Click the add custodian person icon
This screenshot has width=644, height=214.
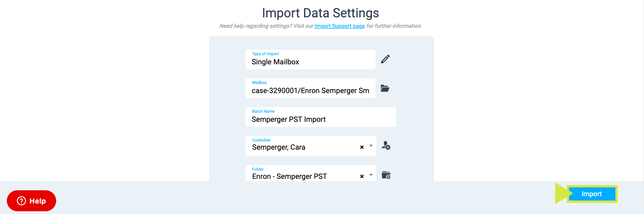386,146
